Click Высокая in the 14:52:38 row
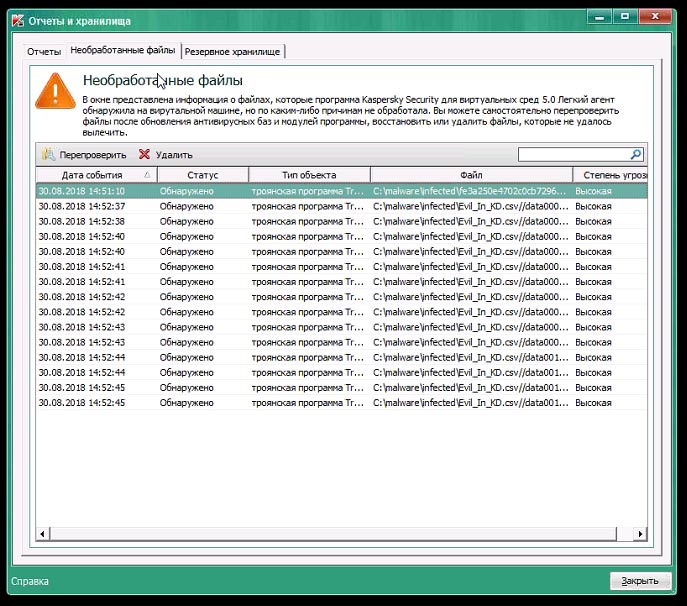 click(593, 221)
